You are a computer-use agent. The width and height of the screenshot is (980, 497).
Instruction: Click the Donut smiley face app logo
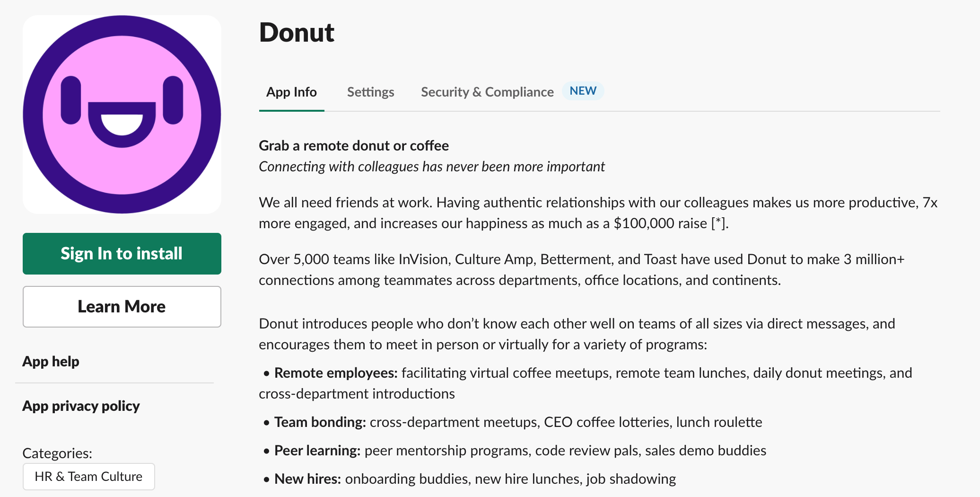pyautogui.click(x=122, y=115)
